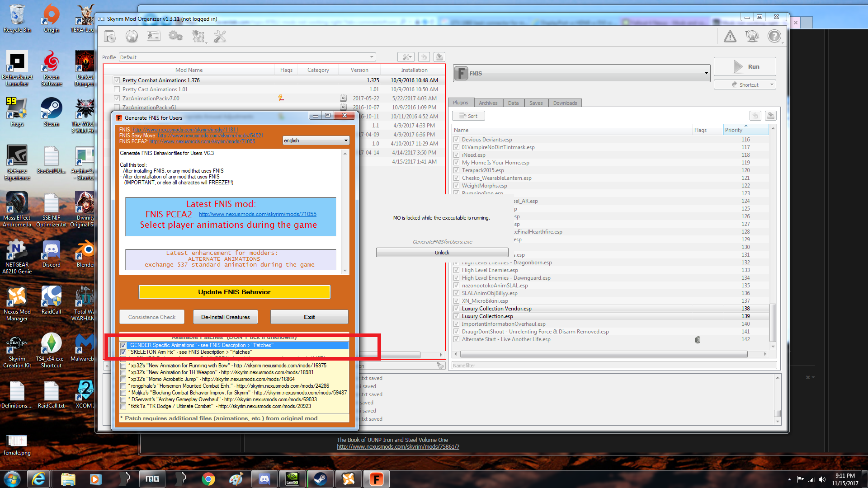
Task: Open Google Chrome from taskbar
Action: pos(208,479)
